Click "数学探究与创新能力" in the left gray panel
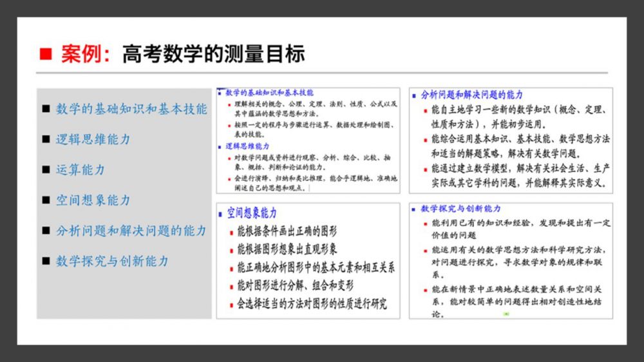The width and height of the screenshot is (644, 362). [x=112, y=261]
